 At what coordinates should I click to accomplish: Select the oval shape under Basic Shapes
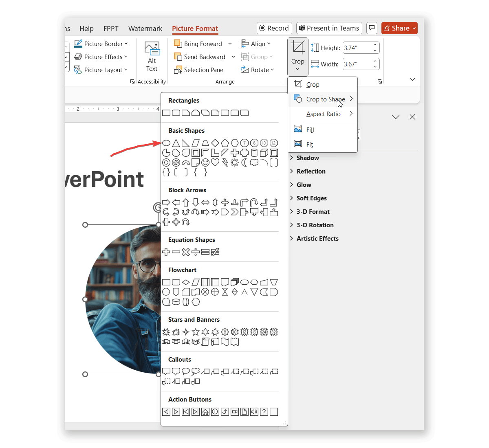[x=166, y=143]
